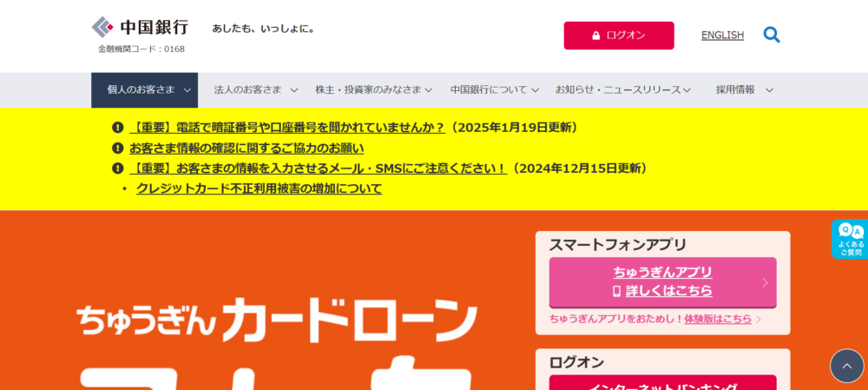Click the arrow after 体験版はこちら

point(759,319)
